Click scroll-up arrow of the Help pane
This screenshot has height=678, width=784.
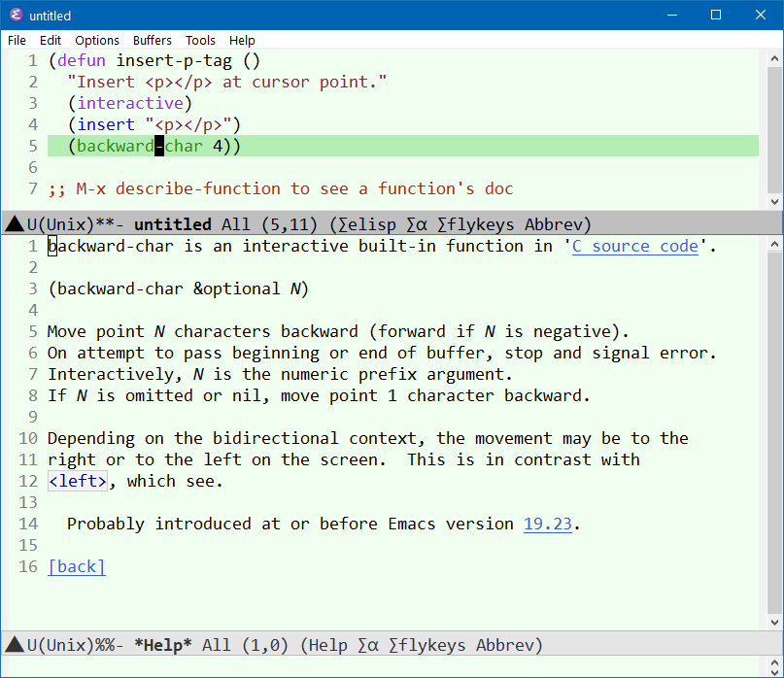point(774,245)
